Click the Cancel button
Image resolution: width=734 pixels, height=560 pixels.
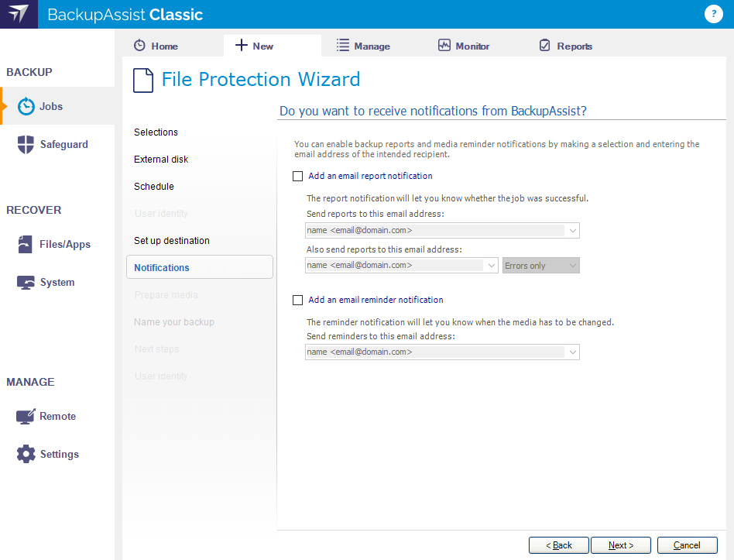pyautogui.click(x=687, y=545)
